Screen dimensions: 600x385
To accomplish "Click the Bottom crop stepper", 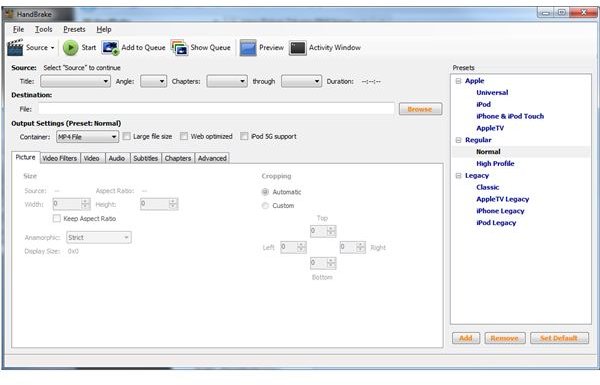I will pos(323,263).
